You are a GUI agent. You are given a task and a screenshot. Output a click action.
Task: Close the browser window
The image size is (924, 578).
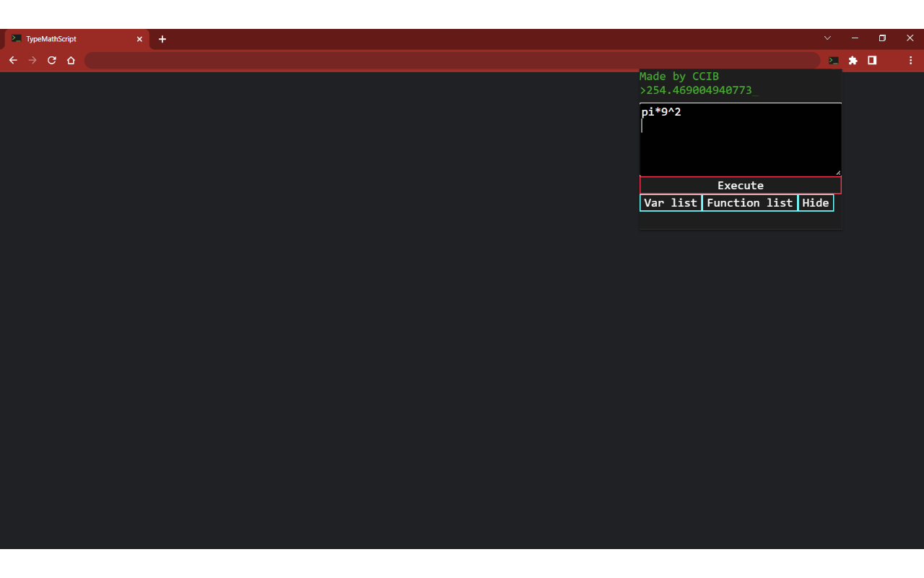910,38
